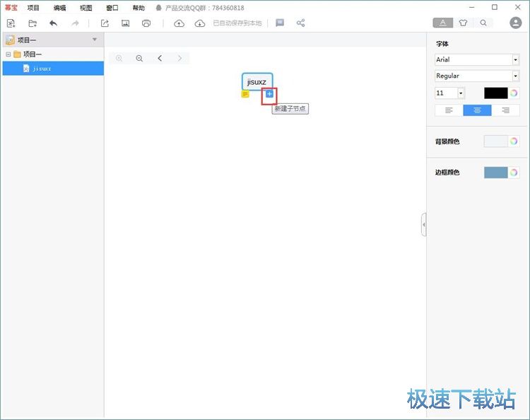This screenshot has width=530, height=420.
Task: Click the print icon
Action: [x=146, y=23]
